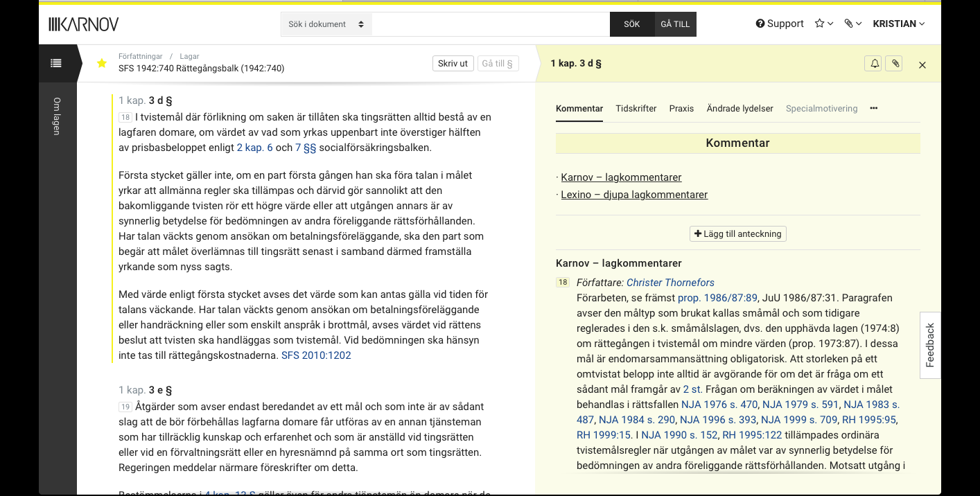980x496 pixels.
Task: Open the Support help link
Action: (x=780, y=24)
